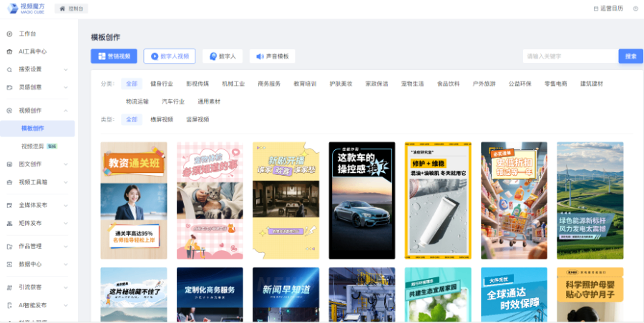Filter by 影视传媒 category
The width and height of the screenshot is (644, 323).
pyautogui.click(x=197, y=84)
